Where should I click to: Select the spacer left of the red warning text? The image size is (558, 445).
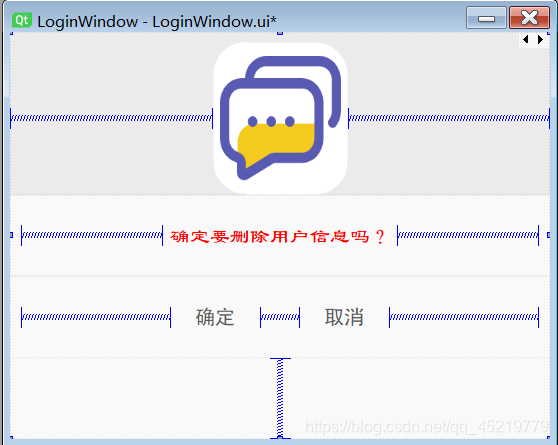(92, 235)
